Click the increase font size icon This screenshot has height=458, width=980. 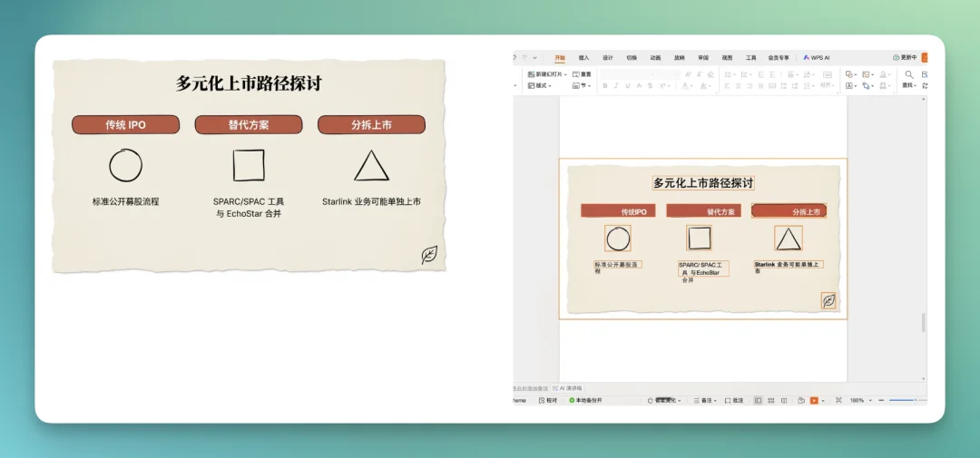point(688,74)
